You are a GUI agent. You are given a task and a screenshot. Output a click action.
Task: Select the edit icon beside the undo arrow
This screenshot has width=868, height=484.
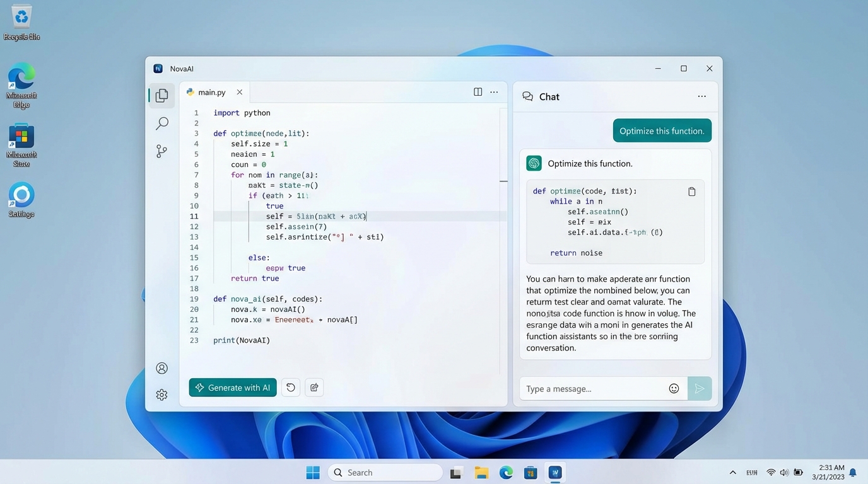click(314, 387)
